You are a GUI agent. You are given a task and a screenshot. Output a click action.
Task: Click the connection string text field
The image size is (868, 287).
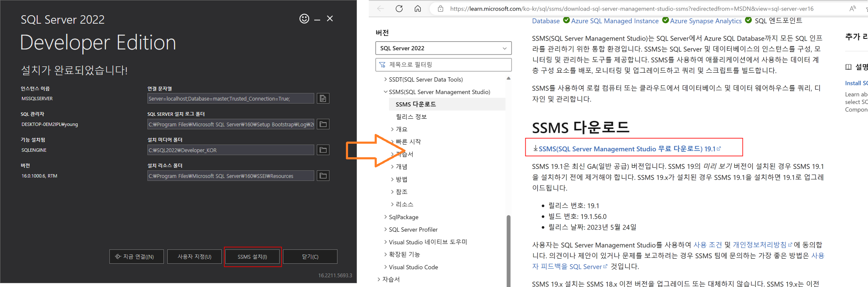pos(231,98)
